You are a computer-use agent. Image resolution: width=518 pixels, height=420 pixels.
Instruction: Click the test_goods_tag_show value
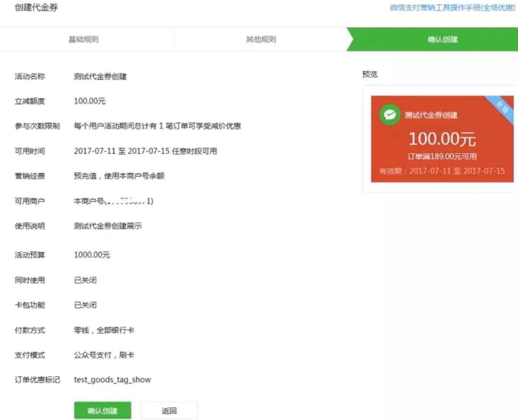(112, 380)
